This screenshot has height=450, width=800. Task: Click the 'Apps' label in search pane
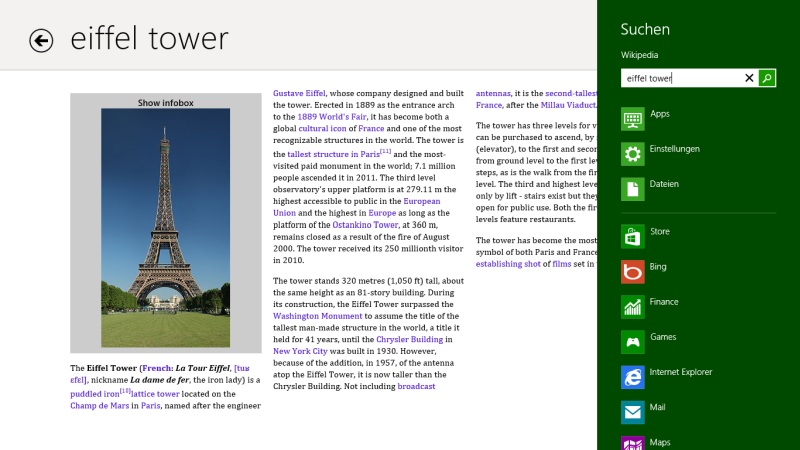(x=660, y=114)
